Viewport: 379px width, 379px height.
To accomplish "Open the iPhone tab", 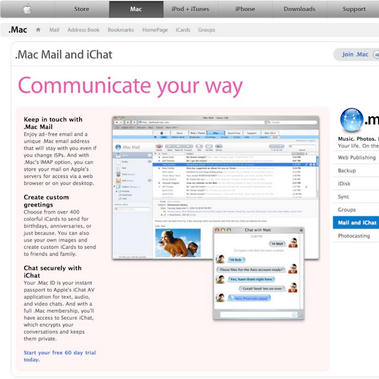I will (x=245, y=9).
